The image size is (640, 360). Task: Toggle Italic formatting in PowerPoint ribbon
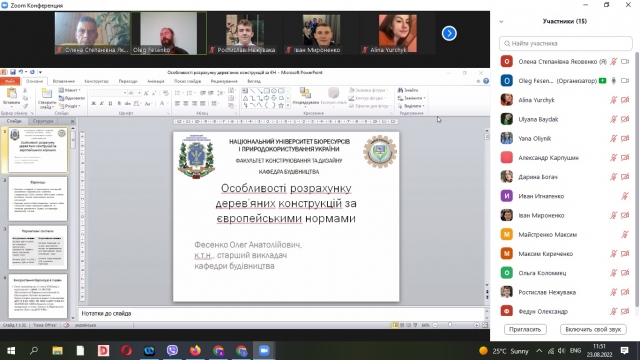pos(102,104)
